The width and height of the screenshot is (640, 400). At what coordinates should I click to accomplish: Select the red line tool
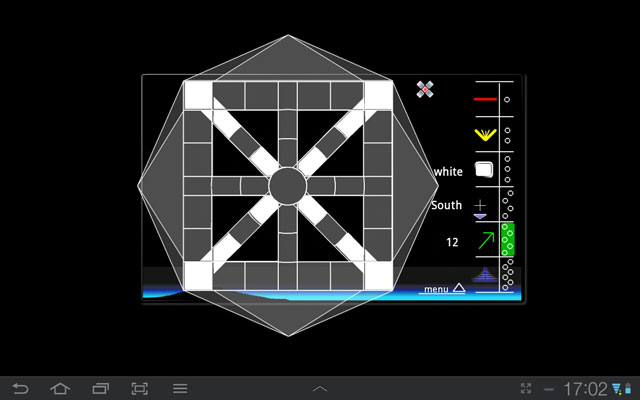point(485,99)
